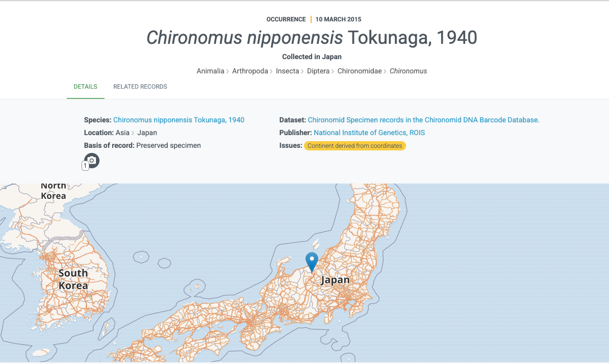Select the DETAILS tab

[85, 87]
